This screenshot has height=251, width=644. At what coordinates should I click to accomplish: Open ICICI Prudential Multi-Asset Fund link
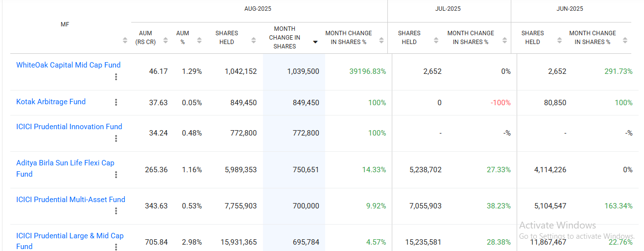(71, 200)
